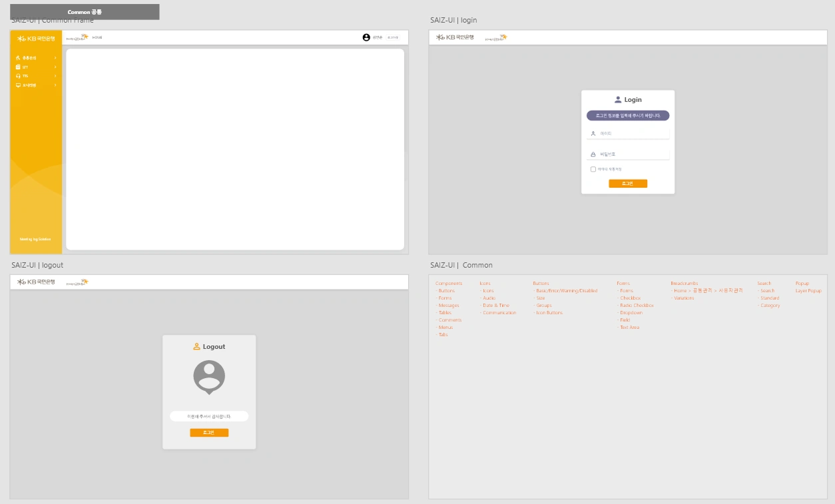Click the small button right of the username
This screenshot has height=504, width=835.
coord(393,37)
